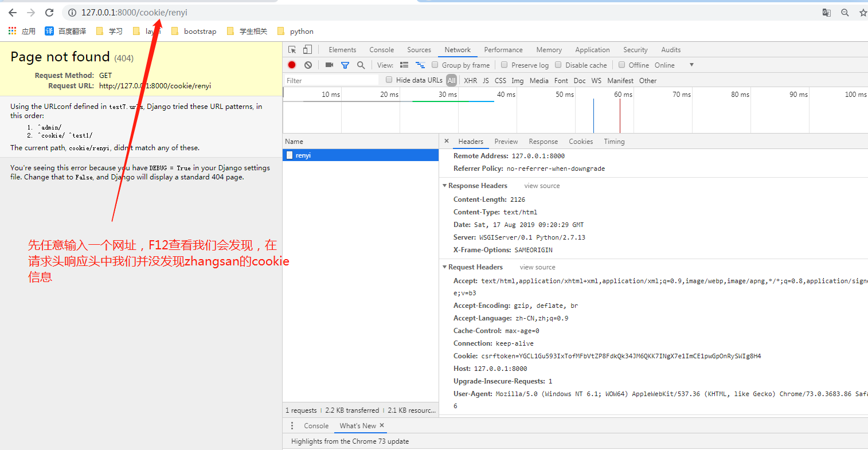Enable the Disable cache checkbox
Viewport: 868px width, 450px height.
pyautogui.click(x=558, y=65)
